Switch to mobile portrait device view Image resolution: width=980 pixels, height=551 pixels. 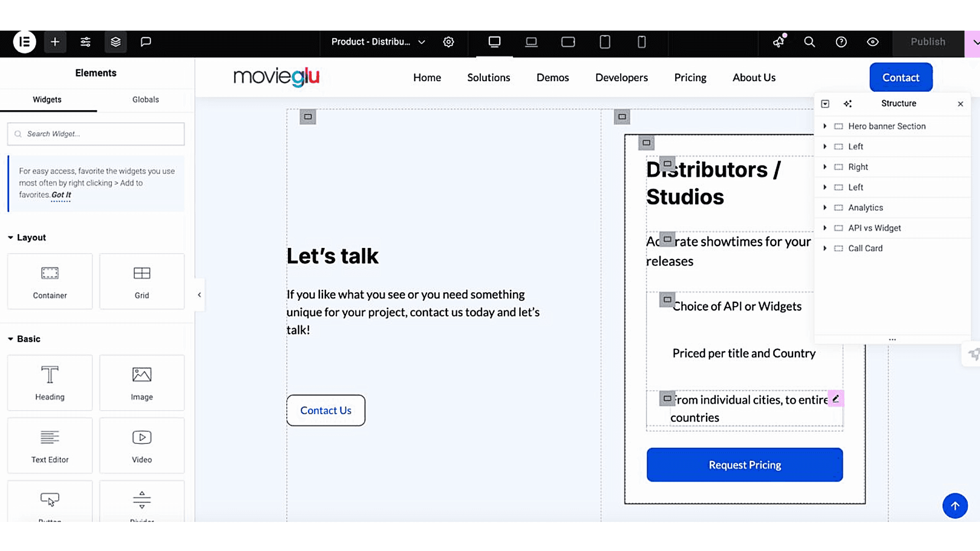642,42
